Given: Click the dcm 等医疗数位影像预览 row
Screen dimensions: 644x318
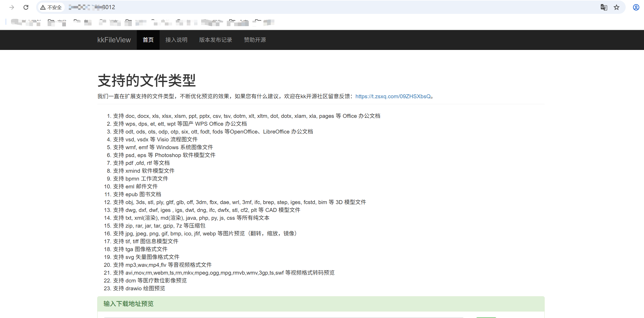Looking at the screenshot, I should point(150,281).
